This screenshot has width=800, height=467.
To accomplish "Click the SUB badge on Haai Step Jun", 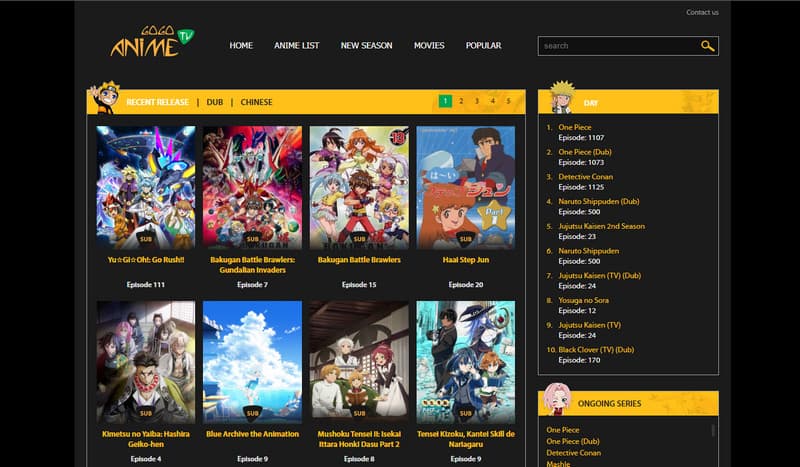I will (465, 239).
